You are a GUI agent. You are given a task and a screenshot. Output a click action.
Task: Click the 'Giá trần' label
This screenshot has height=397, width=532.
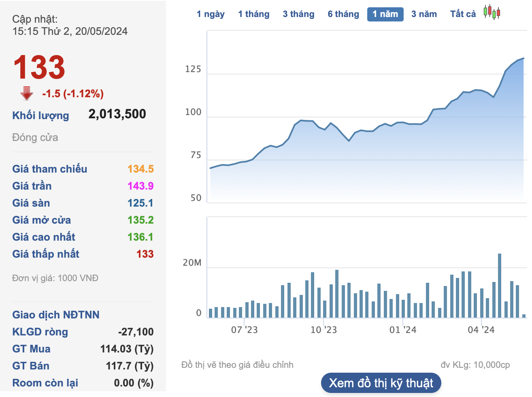tap(32, 186)
